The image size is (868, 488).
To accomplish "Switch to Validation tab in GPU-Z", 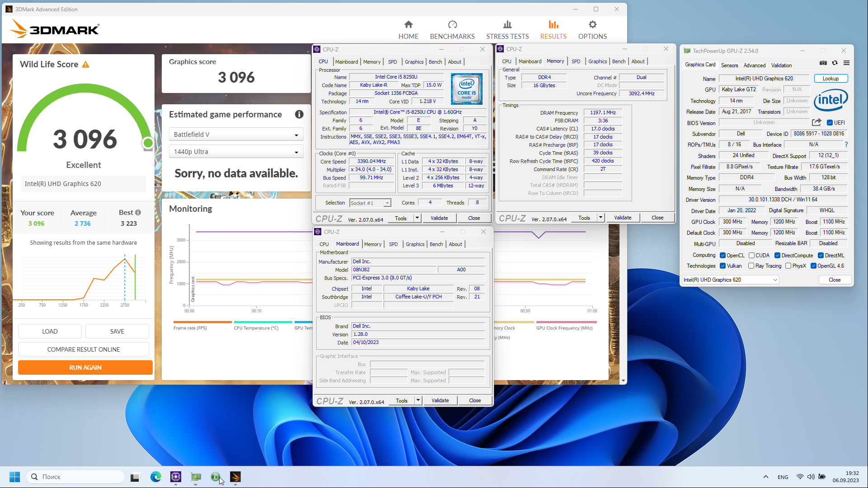I will coord(781,65).
